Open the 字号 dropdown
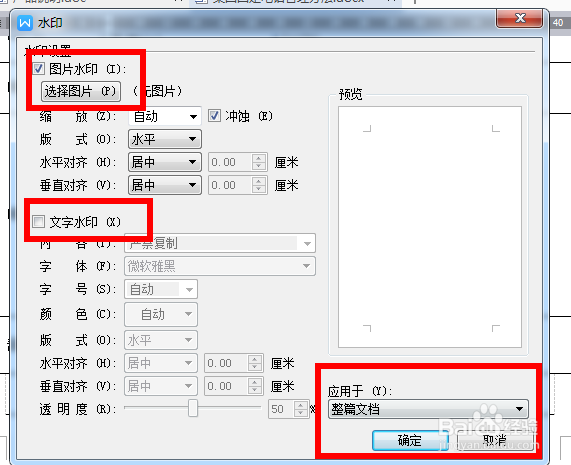Viewport: 571px width, 465px height. point(161,289)
